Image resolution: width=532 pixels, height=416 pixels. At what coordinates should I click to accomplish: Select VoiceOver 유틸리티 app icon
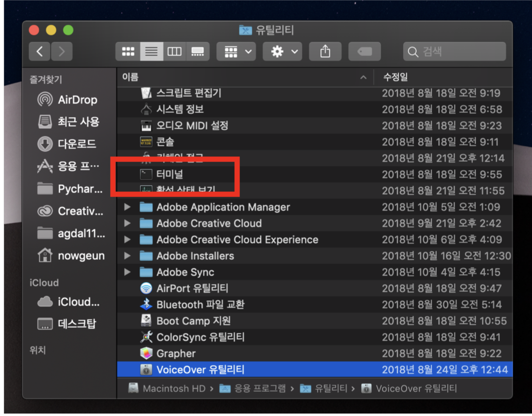pos(146,370)
